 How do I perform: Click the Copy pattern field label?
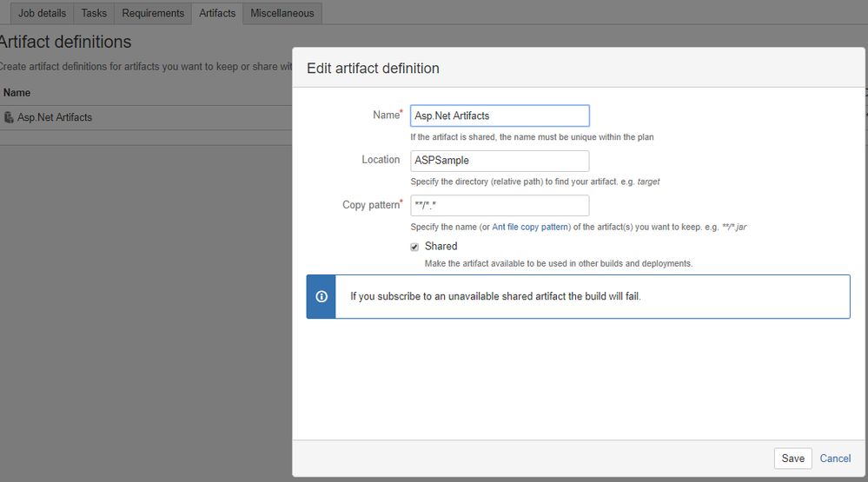coord(372,205)
